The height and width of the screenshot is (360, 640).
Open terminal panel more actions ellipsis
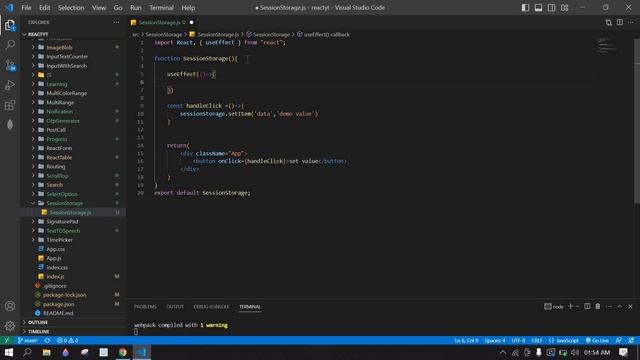click(609, 307)
